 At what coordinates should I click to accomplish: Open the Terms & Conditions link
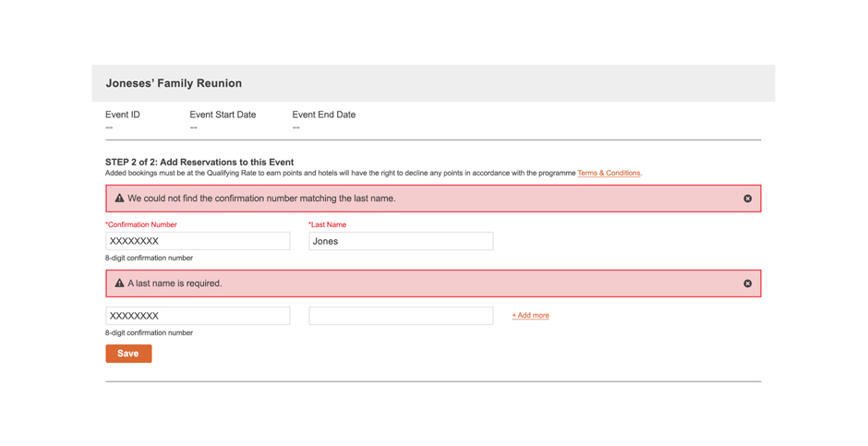point(609,174)
